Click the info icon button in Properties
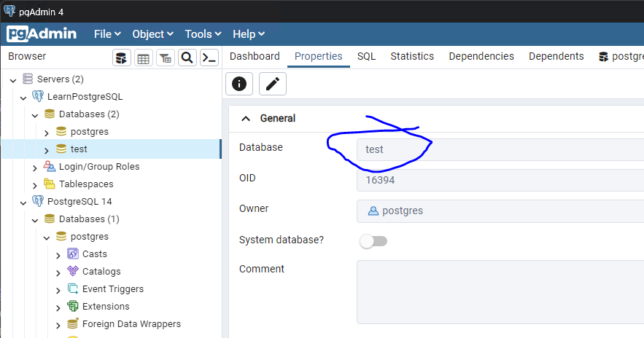Viewport: 644px width, 338px height. (x=239, y=84)
